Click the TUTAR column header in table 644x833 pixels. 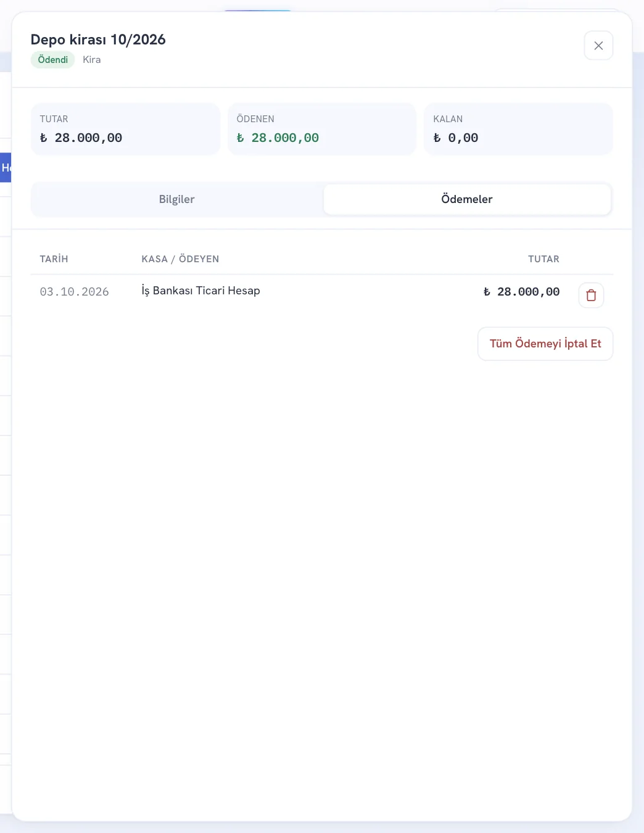pyautogui.click(x=544, y=259)
